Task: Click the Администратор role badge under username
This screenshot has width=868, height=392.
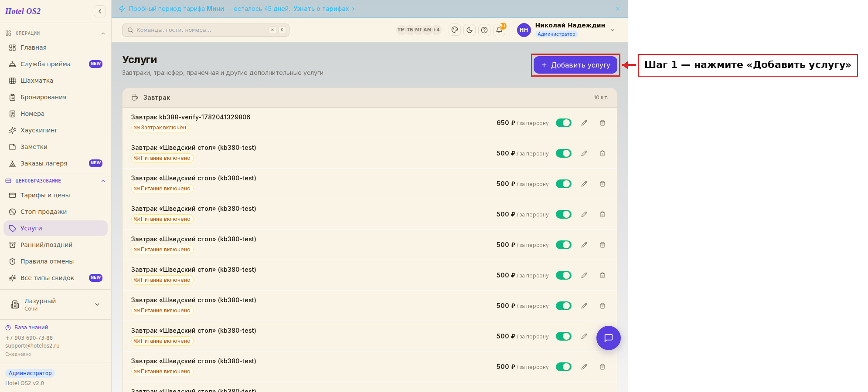Action: pos(556,34)
